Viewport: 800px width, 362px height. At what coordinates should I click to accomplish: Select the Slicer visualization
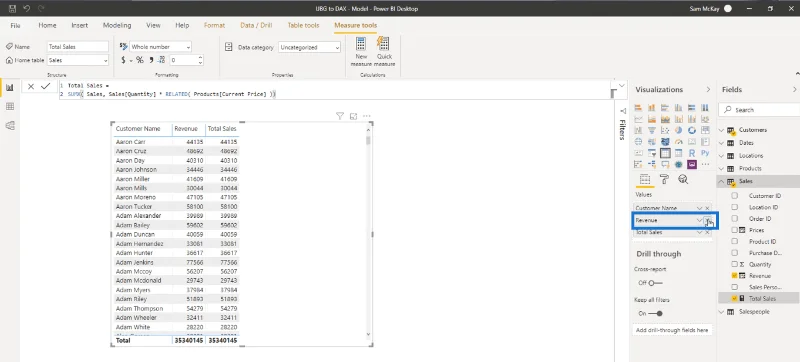[x=652, y=153]
